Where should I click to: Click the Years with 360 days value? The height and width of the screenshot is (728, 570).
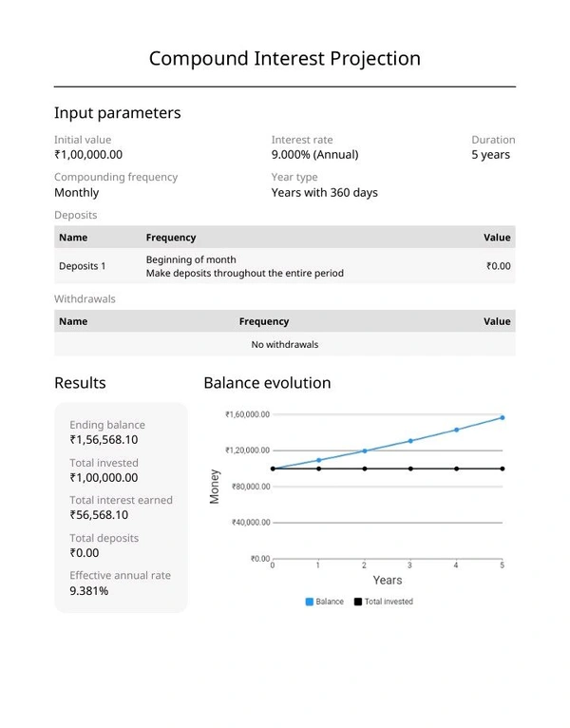pyautogui.click(x=324, y=193)
